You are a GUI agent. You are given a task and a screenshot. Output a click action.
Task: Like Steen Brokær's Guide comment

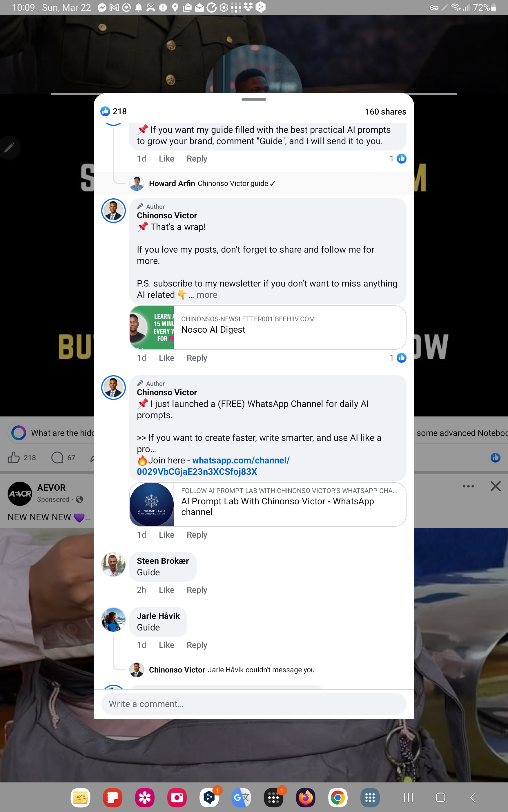(166, 590)
